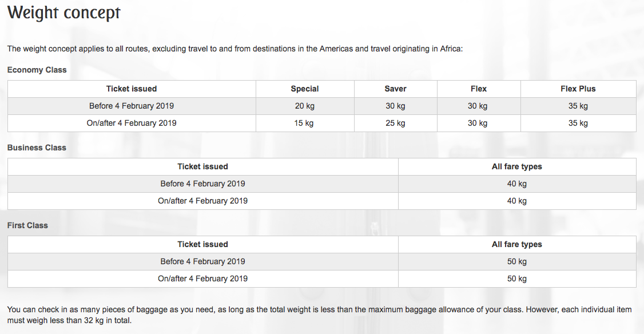This screenshot has height=334, width=644.
Task: Click the 25 kg Saver allowance cell
Action: (396, 123)
